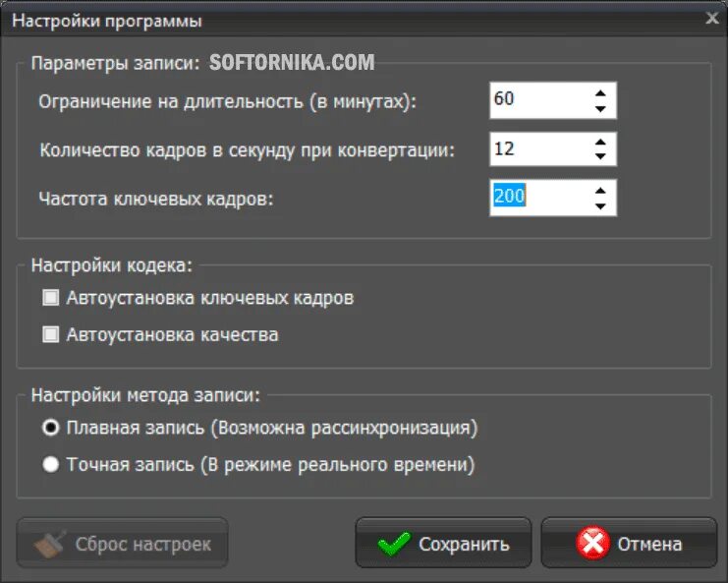Screen dimensions: 728x583
Task: Click the Сброс настроек button
Action: click(122, 543)
